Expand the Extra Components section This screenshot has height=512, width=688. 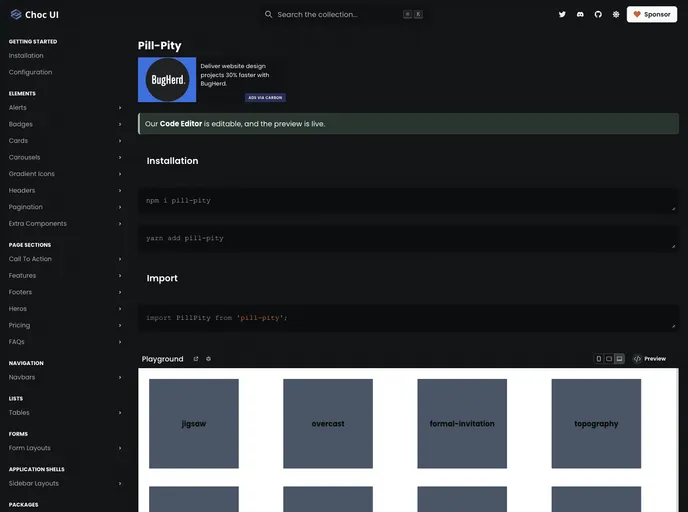pos(65,223)
